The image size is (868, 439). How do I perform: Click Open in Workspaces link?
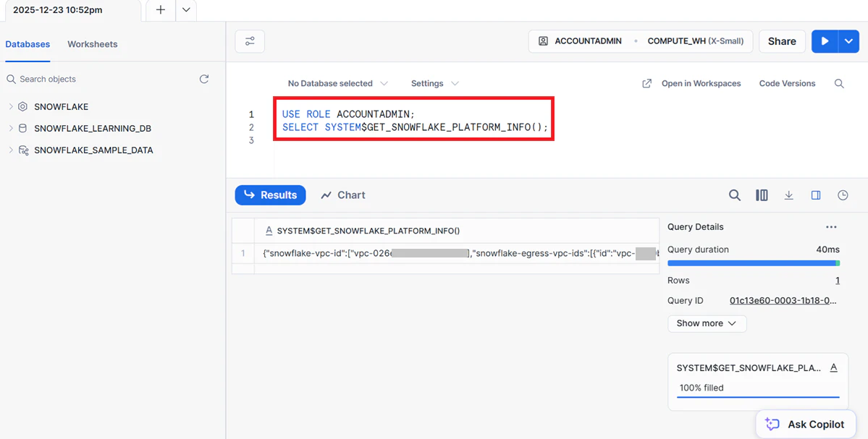pos(701,83)
